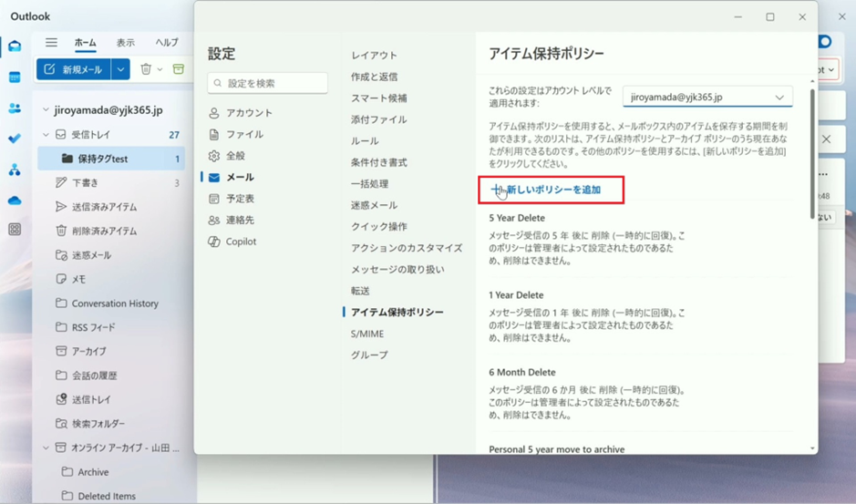Viewport: 856px width, 504px height.
Task: Select the Forwarding settings item
Action: [x=360, y=291]
